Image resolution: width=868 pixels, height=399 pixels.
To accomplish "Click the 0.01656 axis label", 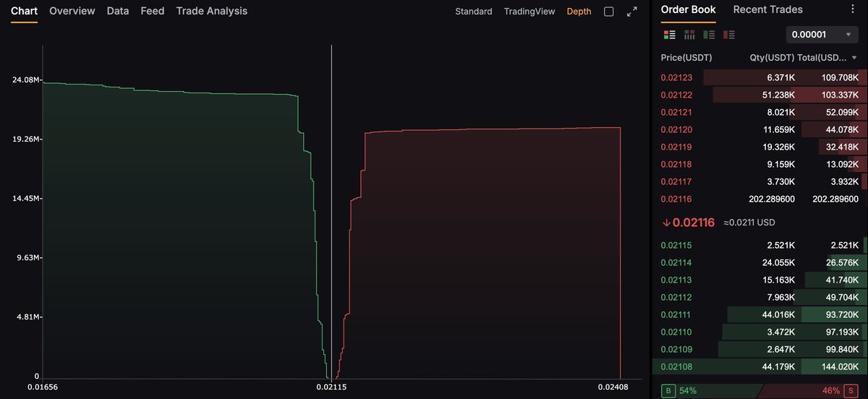I will tap(42, 387).
